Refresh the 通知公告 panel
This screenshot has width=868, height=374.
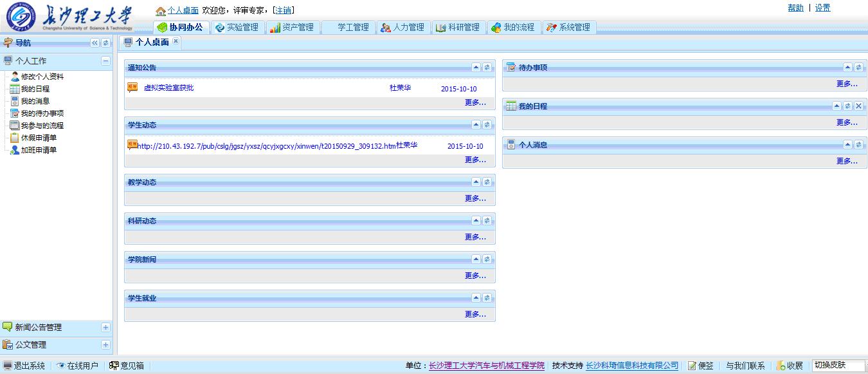(x=487, y=67)
